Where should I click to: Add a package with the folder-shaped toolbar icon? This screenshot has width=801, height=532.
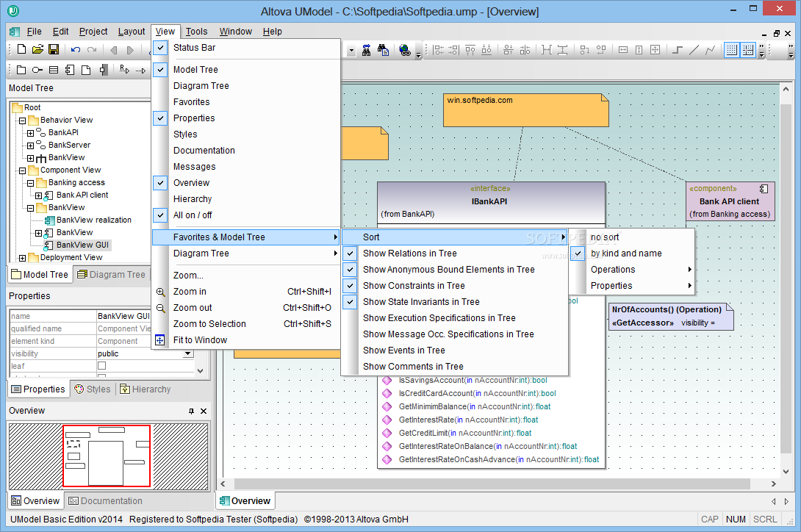pos(21,70)
